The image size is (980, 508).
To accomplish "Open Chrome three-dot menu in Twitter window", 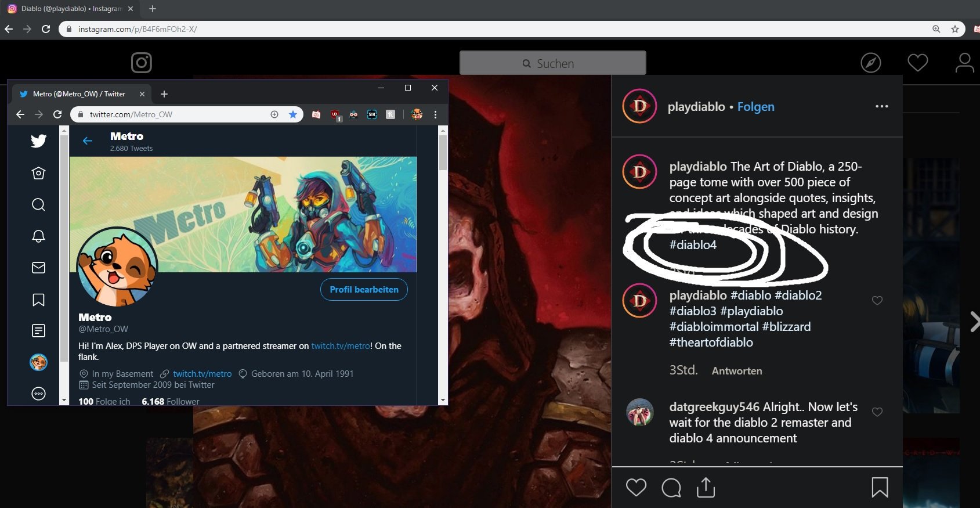I will (x=435, y=114).
